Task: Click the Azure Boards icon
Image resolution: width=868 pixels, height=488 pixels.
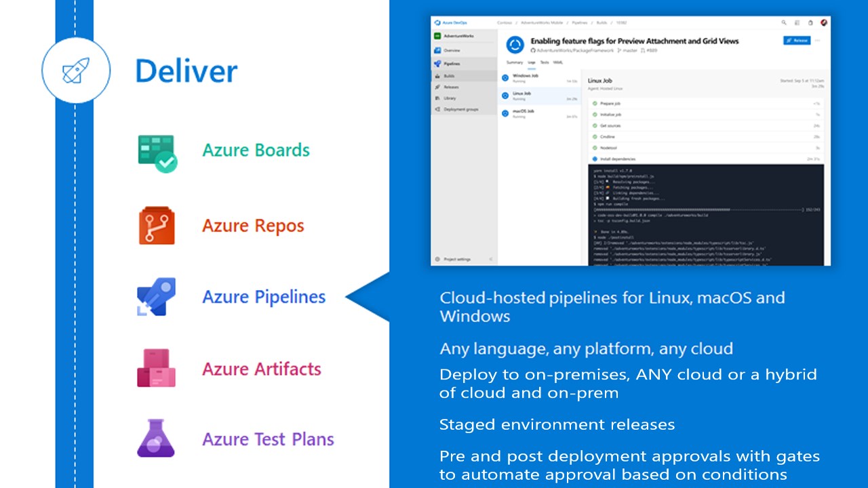Action: [x=157, y=152]
